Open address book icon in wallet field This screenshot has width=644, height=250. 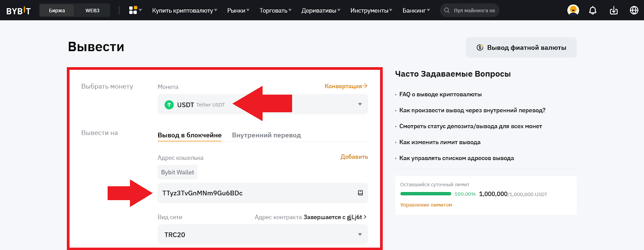pyautogui.click(x=360, y=193)
